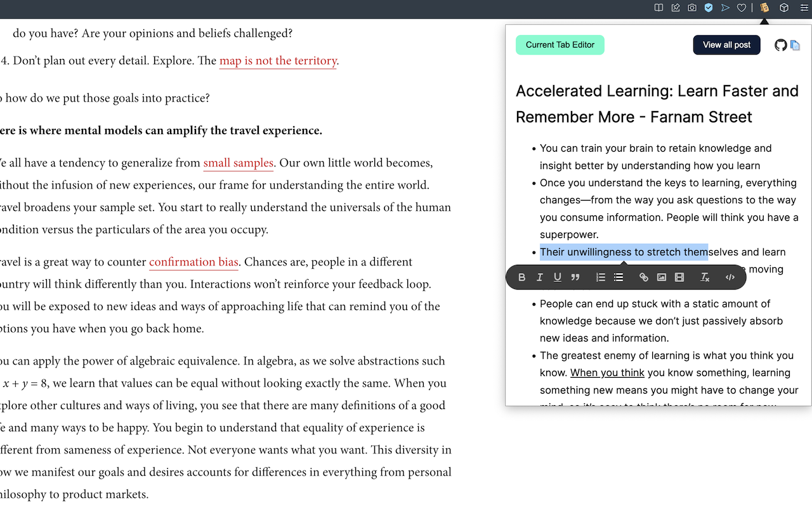Image resolution: width=812 pixels, height=508 pixels.
Task: Open the browser sliders menu icon
Action: 804,8
